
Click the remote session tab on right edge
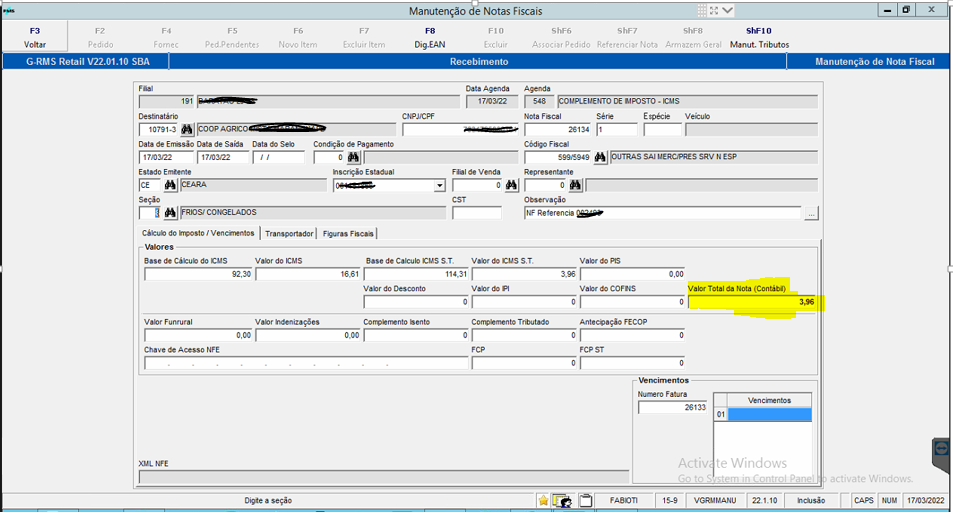(x=941, y=453)
